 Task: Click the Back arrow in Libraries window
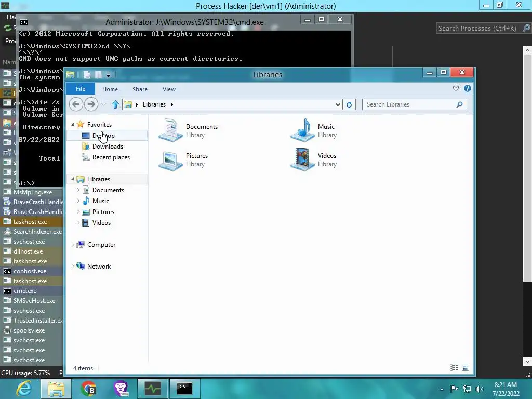tap(76, 104)
